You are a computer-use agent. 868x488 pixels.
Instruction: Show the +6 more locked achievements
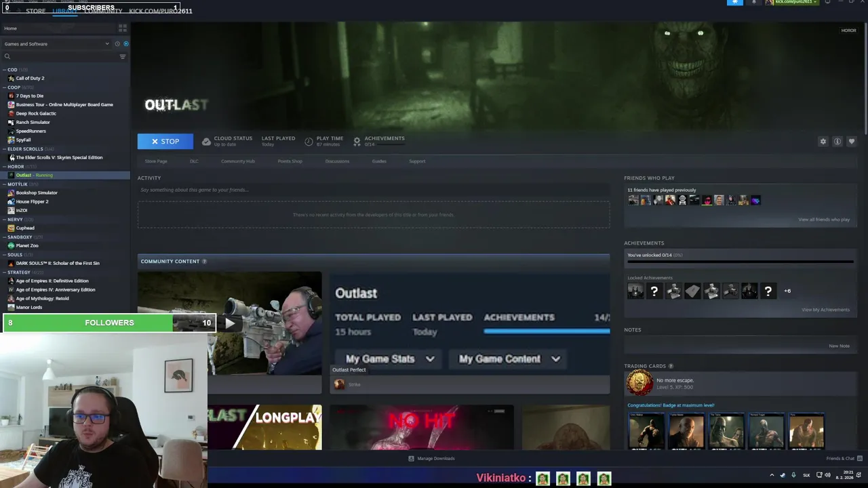tap(787, 291)
